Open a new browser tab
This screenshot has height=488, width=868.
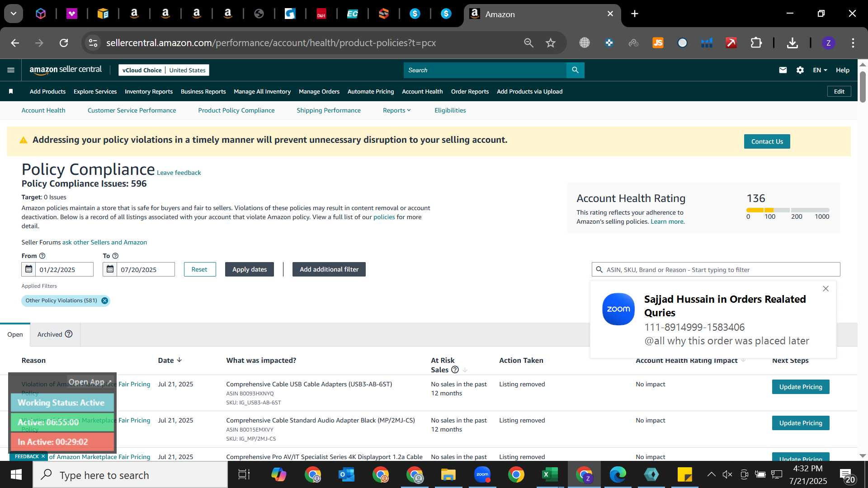coord(635,14)
